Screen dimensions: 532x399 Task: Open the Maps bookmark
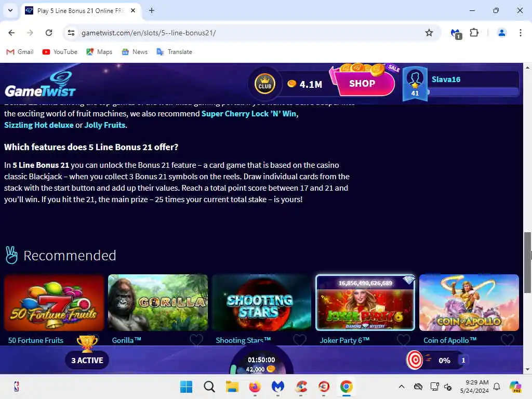coord(99,52)
